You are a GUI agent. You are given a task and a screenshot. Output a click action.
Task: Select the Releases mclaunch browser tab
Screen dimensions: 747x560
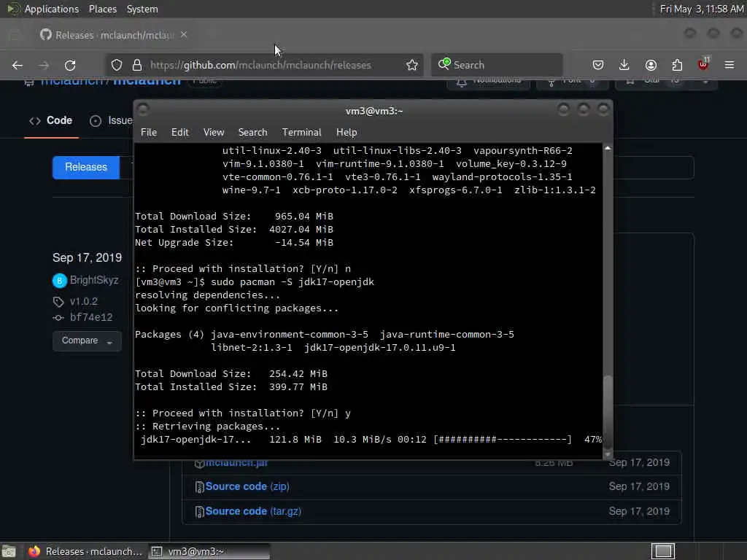coord(115,35)
